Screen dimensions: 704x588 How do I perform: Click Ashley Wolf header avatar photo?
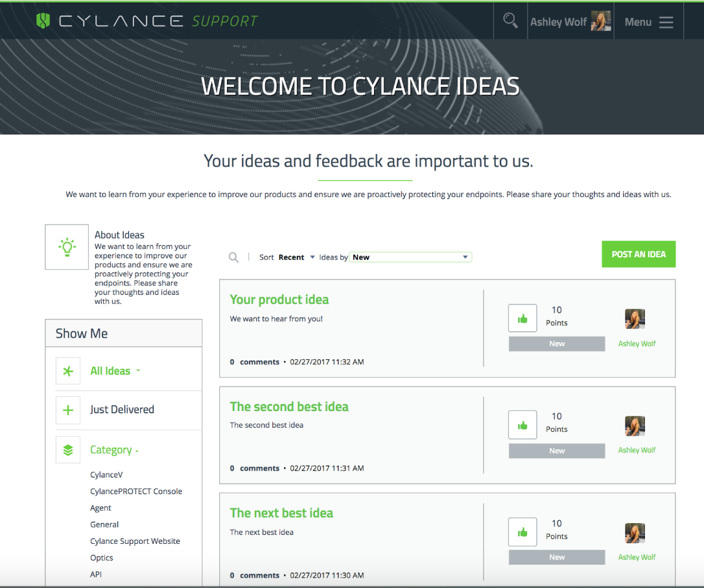tap(601, 21)
